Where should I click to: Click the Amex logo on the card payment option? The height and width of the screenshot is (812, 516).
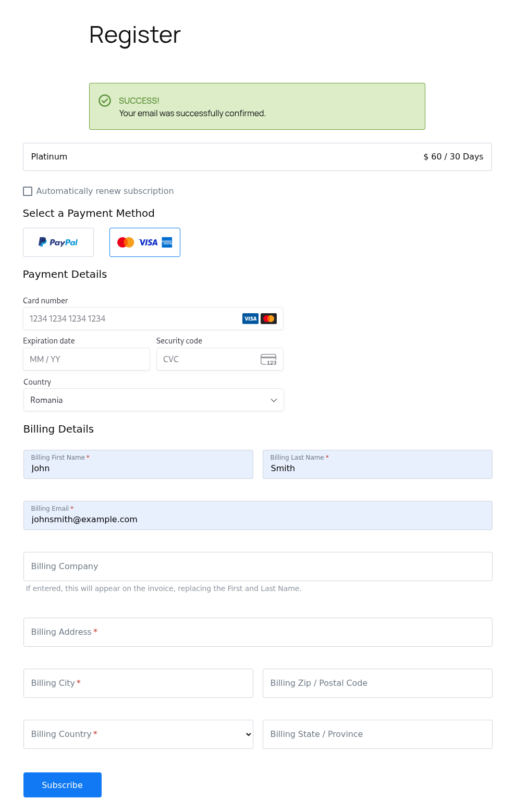[x=168, y=242]
